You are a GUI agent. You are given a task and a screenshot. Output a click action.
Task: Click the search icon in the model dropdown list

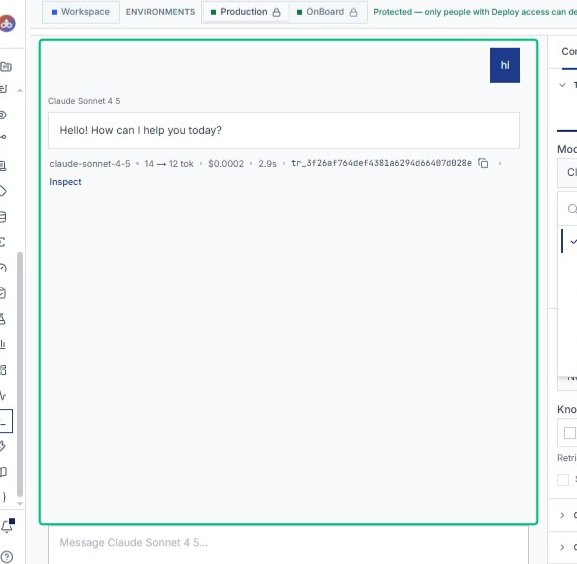[x=572, y=209]
